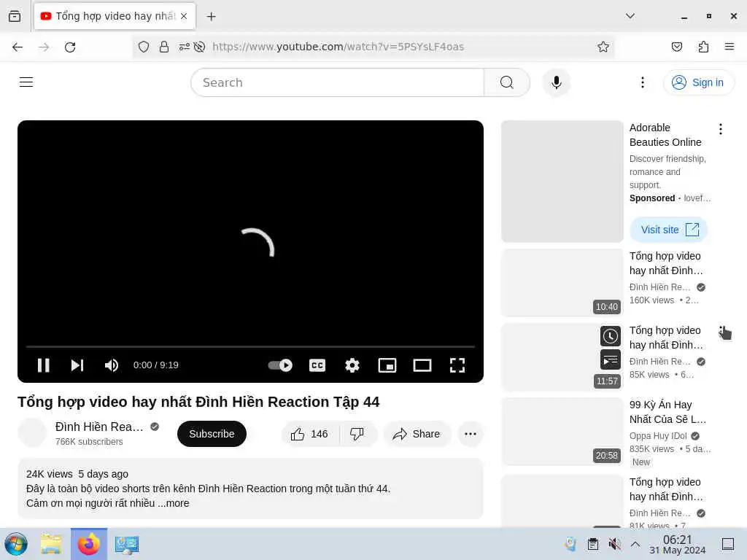The image size is (747, 560).
Task: Click autoplay blocked icon in address bar
Action: (x=200, y=47)
